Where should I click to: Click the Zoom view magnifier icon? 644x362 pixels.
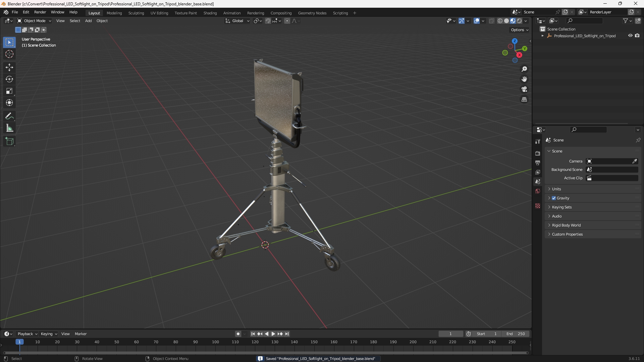(x=524, y=69)
